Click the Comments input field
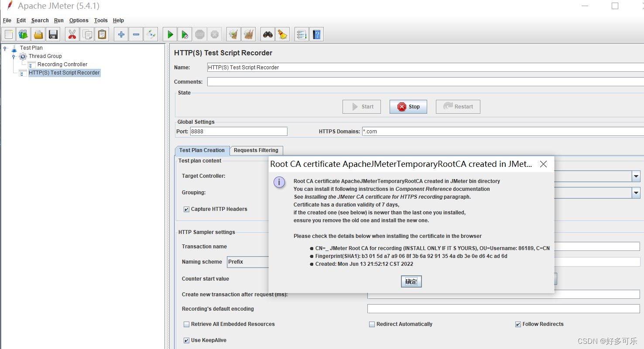The image size is (644, 349). (425, 82)
